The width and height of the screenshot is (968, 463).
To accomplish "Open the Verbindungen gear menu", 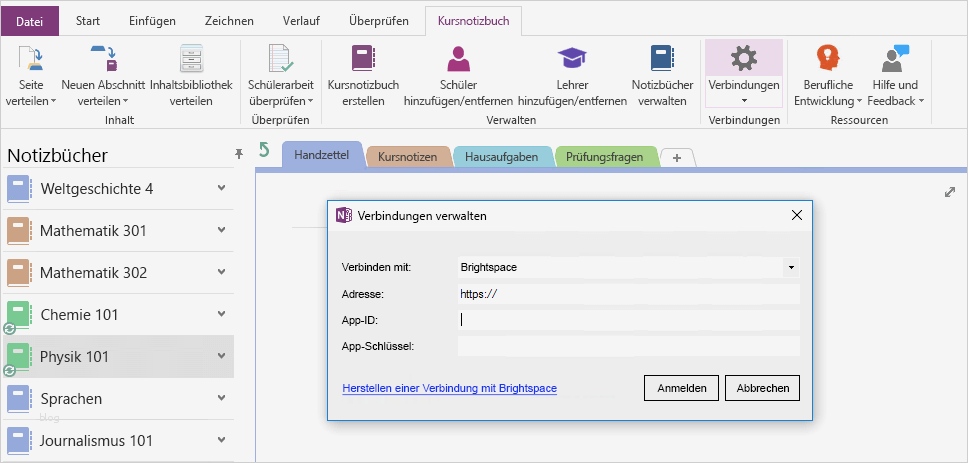I will click(744, 74).
